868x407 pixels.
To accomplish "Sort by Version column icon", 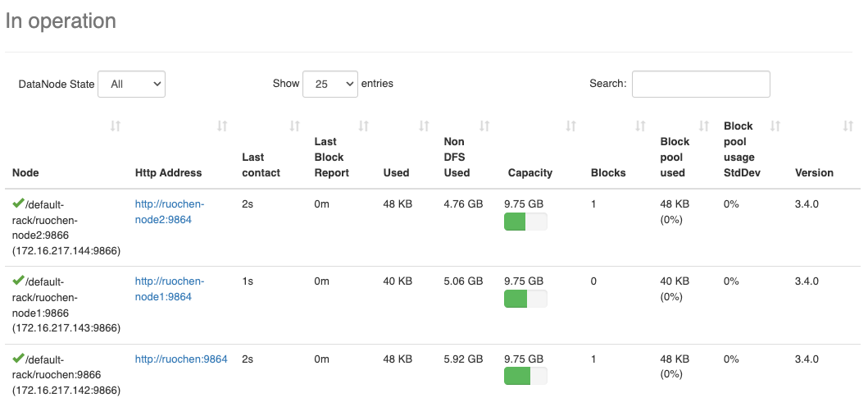I will (848, 126).
